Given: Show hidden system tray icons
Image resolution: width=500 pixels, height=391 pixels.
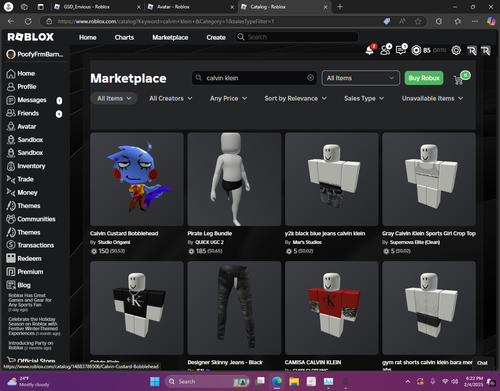Looking at the screenshot, I should [407, 381].
